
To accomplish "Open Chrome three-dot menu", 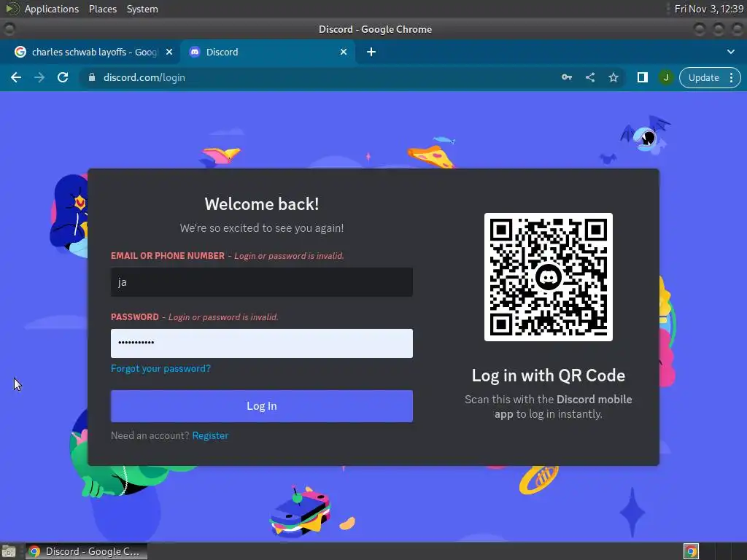I will 731,77.
